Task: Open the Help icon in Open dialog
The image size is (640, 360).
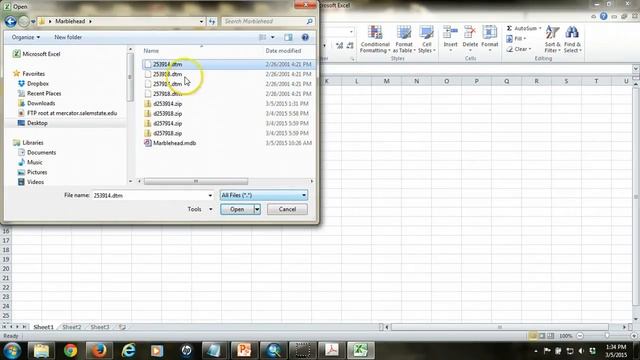Action: 305,37
